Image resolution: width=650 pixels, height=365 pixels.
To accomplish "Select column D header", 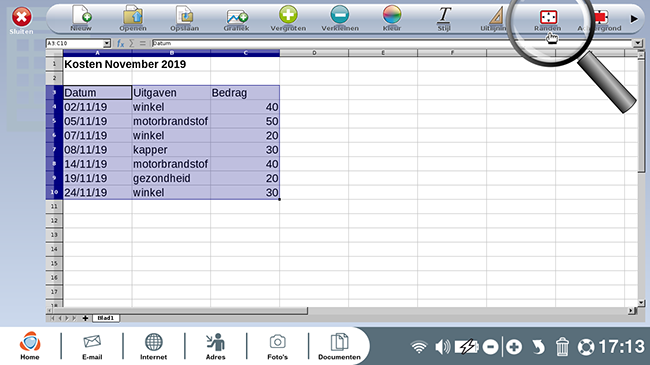I will (x=314, y=53).
